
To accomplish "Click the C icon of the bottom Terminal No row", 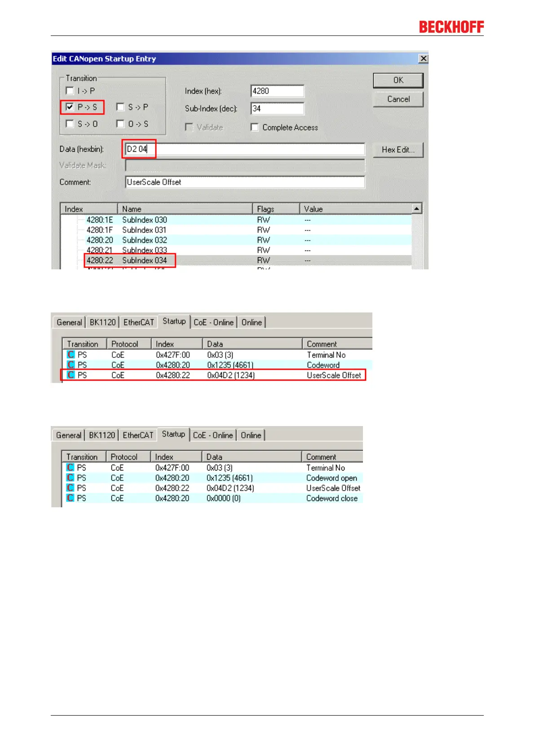I will [x=71, y=467].
